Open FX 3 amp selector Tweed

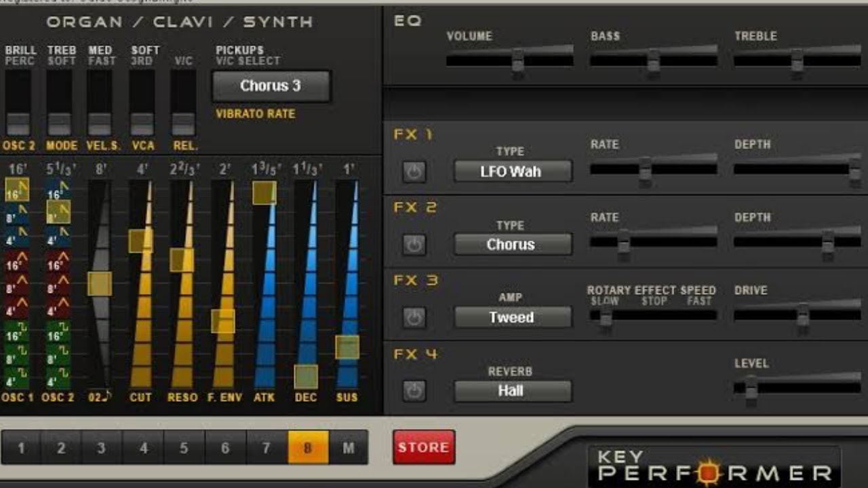click(x=513, y=317)
